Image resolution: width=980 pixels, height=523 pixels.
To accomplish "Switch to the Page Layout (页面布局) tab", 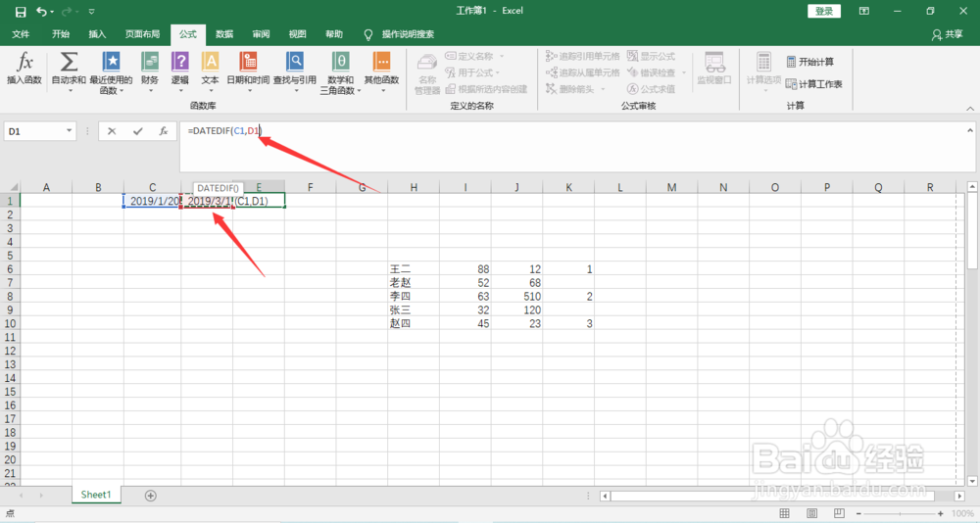I will 142,34.
